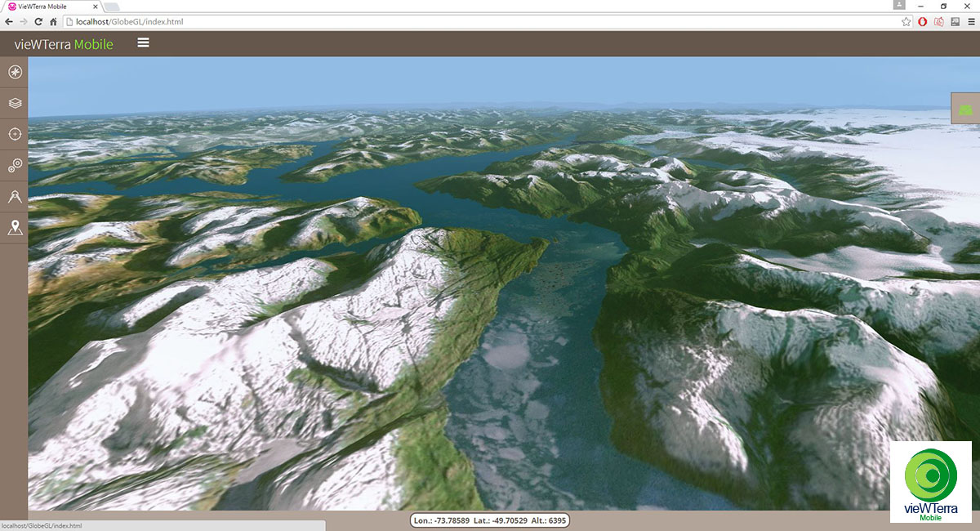This screenshot has width=980, height=531.
Task: Reload the page with the refresh icon
Action: click(39, 21)
